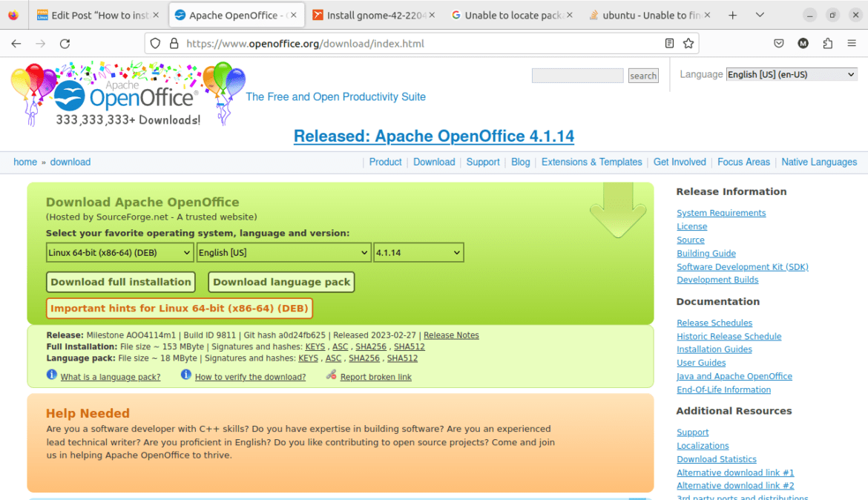
Task: Go back using the back arrow
Action: coord(16,43)
